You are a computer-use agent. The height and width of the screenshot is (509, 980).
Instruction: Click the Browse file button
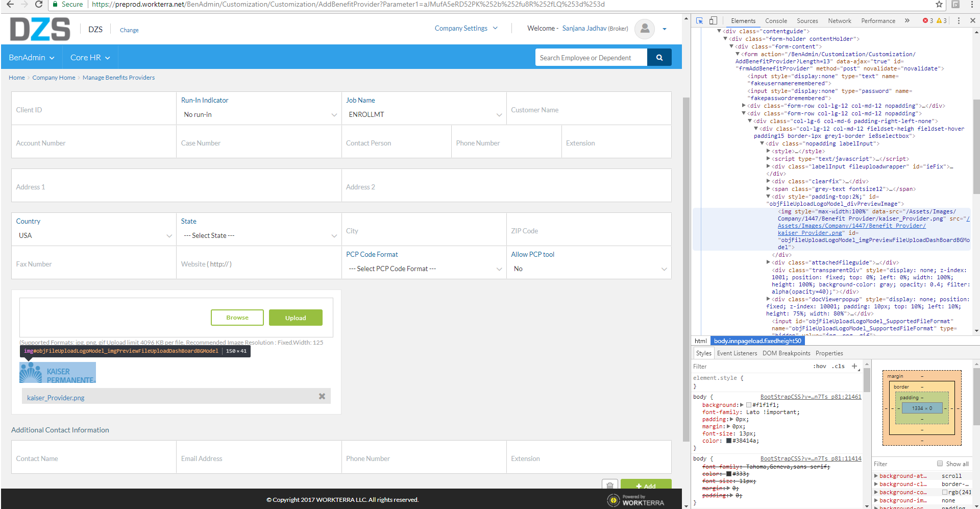(x=237, y=318)
